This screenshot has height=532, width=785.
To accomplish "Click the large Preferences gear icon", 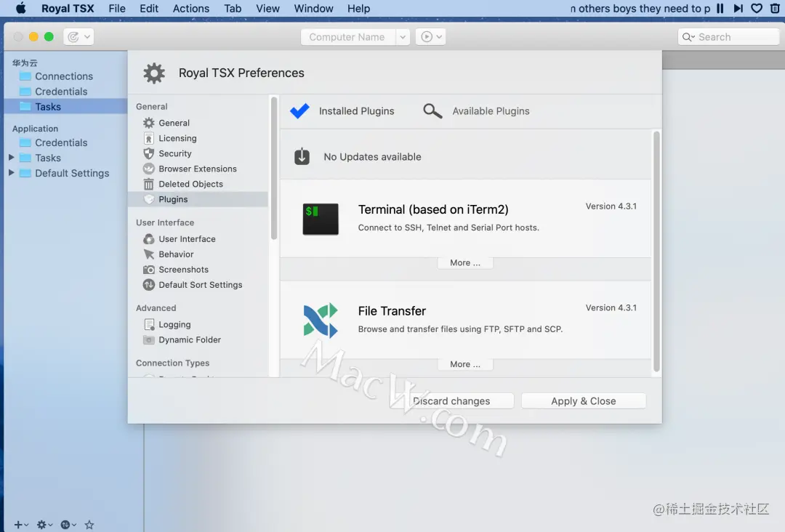I will (x=154, y=73).
